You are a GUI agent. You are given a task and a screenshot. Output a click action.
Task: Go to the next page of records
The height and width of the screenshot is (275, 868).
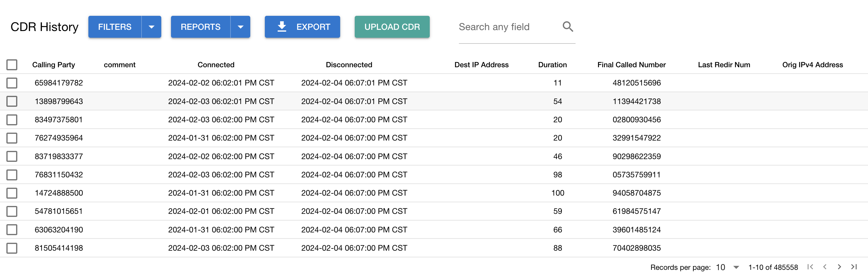click(x=839, y=267)
